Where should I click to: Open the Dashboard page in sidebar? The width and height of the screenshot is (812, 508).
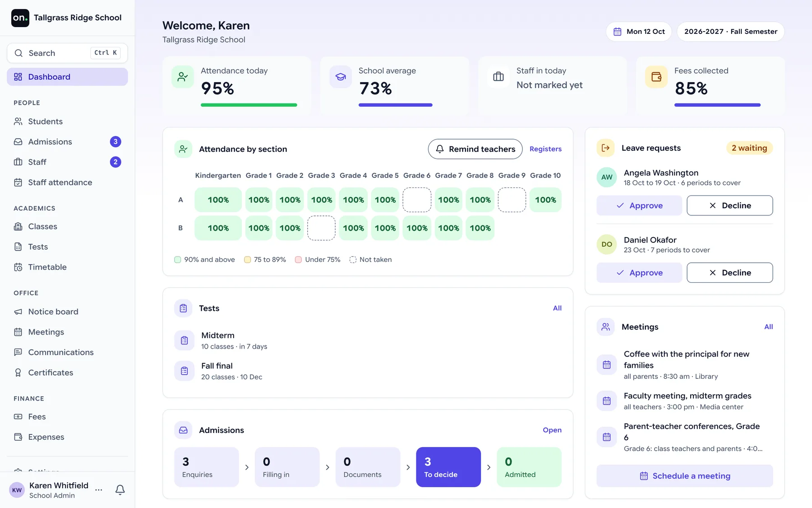67,77
